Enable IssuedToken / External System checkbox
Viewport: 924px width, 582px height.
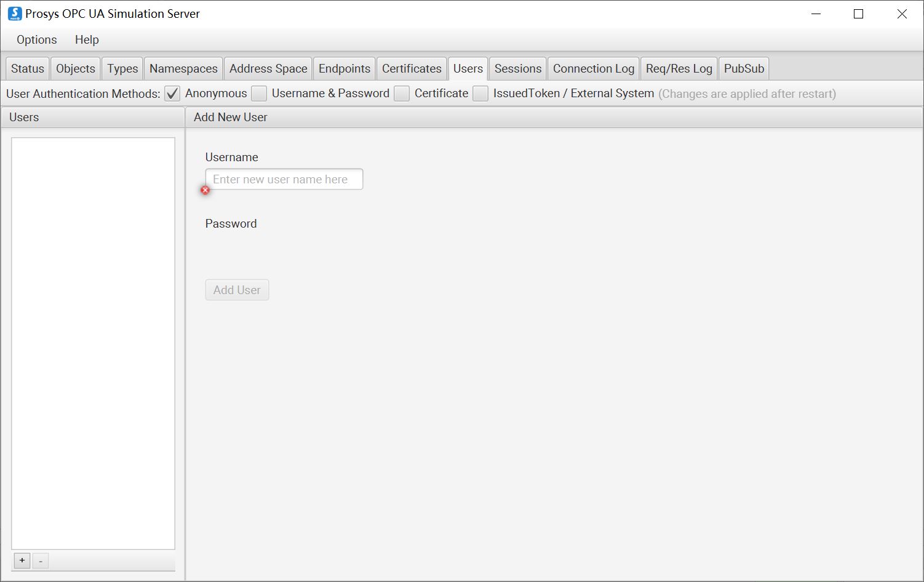coord(480,94)
